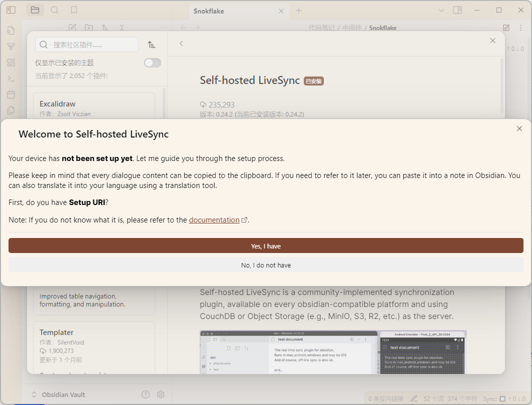Close the community plugins browser window
This screenshot has height=405, width=532.
pos(492,41)
